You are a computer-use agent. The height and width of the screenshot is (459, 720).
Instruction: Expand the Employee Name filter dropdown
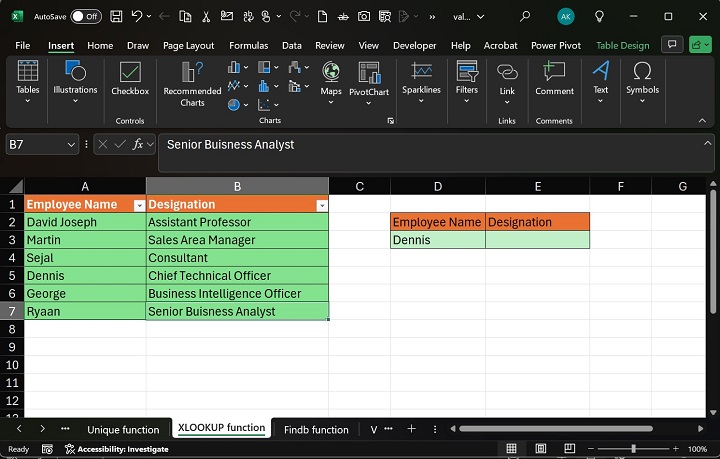tap(137, 205)
